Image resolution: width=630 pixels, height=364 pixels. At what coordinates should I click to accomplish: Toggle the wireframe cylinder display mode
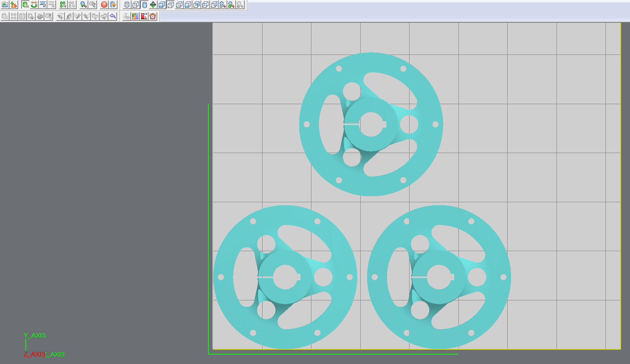[x=127, y=5]
